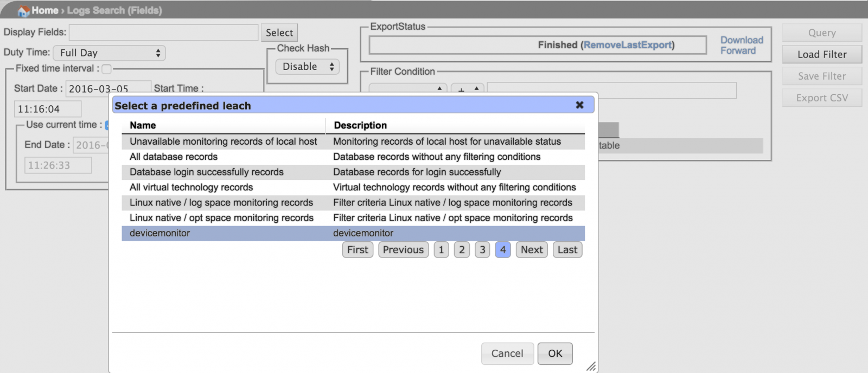Click the dialog resize grip corner

pos(591,366)
